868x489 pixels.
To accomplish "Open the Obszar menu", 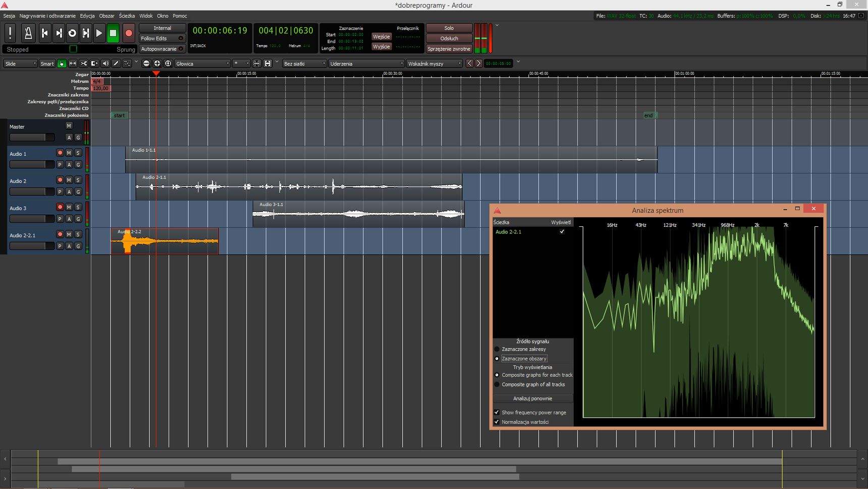I will (x=106, y=16).
